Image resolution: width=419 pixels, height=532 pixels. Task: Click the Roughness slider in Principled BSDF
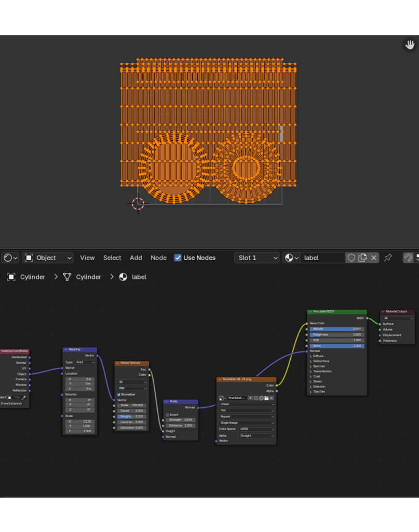[337, 335]
